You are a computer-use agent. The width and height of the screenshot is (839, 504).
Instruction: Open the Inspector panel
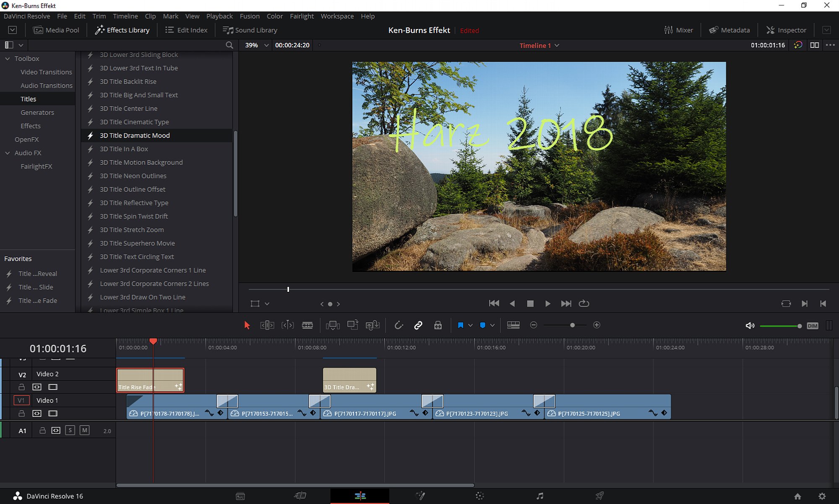pos(786,30)
